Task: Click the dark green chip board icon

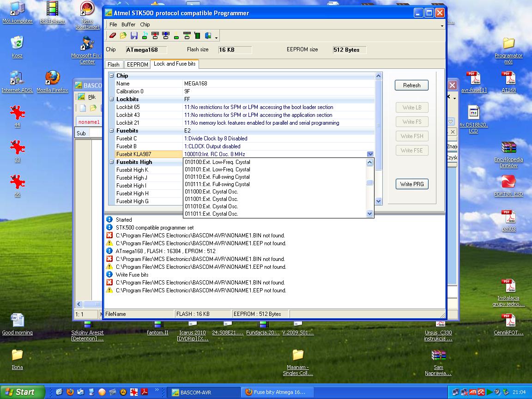Action: 197,35
